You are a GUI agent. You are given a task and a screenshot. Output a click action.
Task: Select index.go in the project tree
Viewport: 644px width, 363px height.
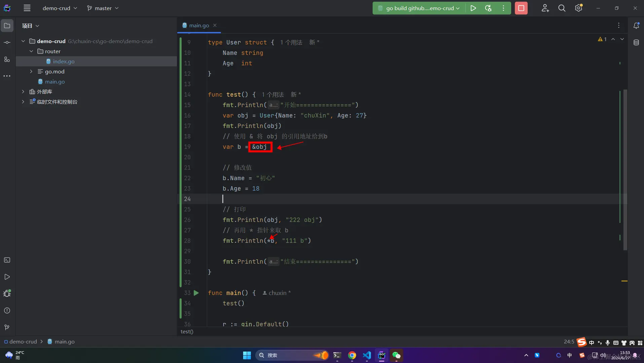(x=64, y=61)
